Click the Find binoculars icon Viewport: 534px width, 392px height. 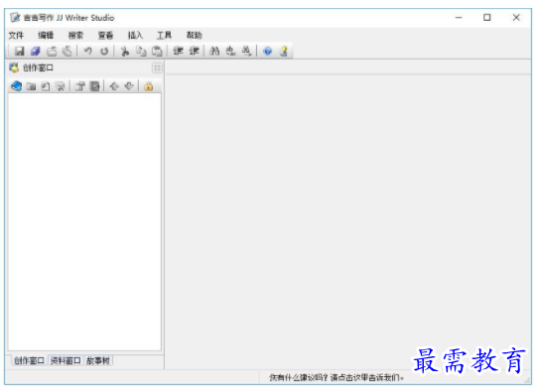(214, 51)
